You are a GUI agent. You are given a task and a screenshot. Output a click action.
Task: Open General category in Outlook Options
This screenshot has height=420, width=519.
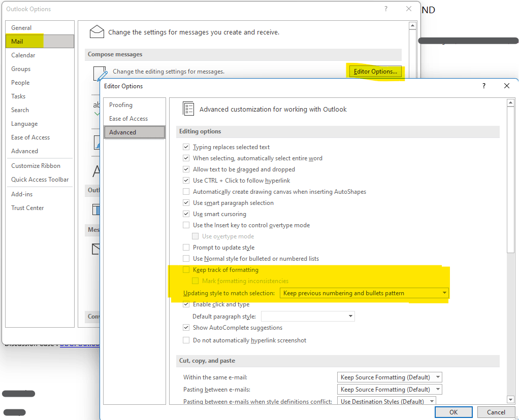(40, 28)
